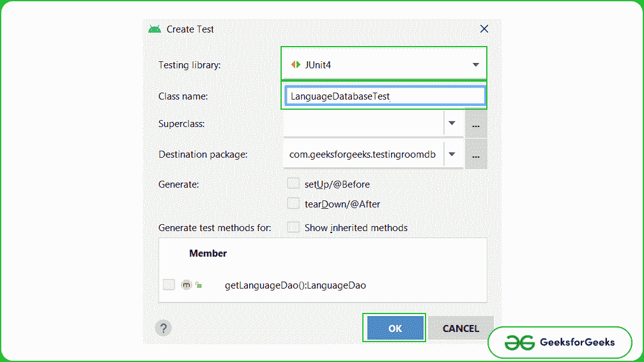Click the method icon beside getLanguageDao
The height and width of the screenshot is (362, 644).
pyautogui.click(x=187, y=285)
